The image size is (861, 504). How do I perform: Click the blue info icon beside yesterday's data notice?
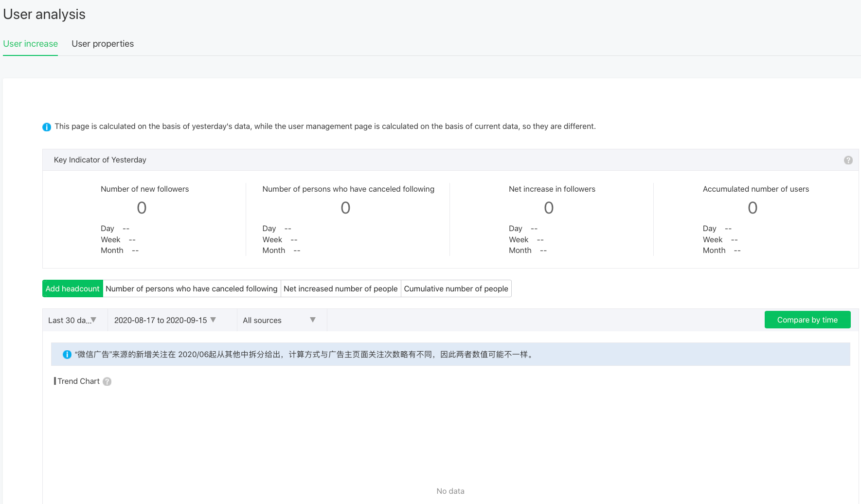47,127
